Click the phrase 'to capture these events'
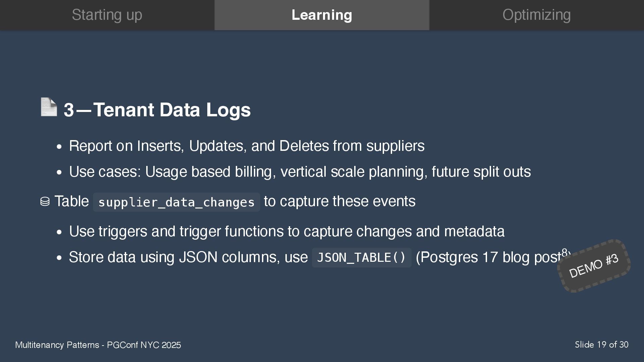 point(339,201)
